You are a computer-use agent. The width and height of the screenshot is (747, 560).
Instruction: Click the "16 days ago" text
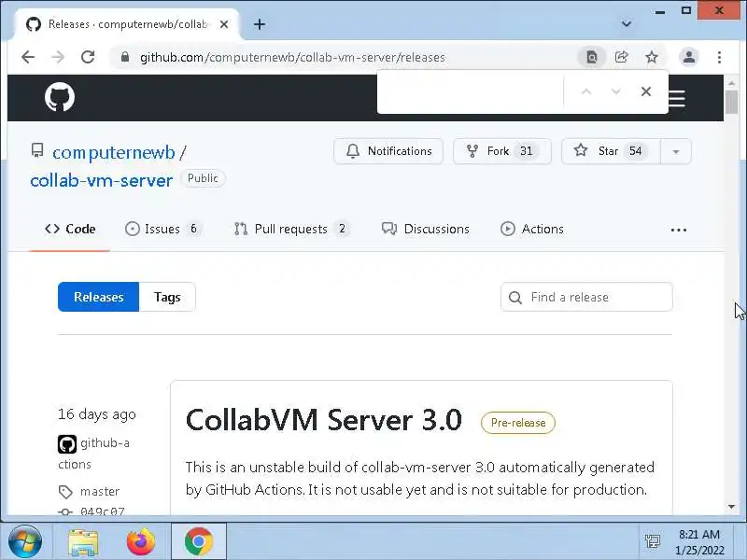click(x=97, y=414)
